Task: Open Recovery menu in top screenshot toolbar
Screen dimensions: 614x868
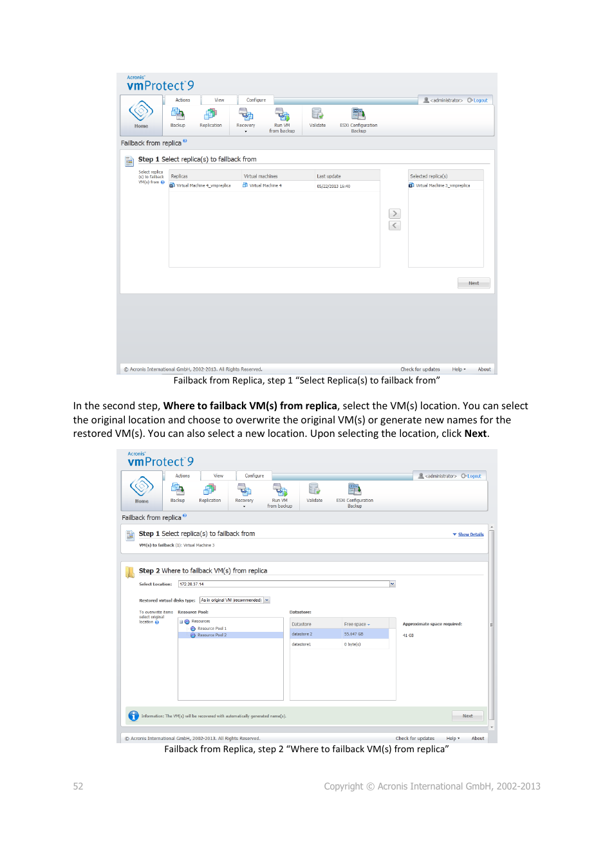Action: pyautogui.click(x=246, y=119)
